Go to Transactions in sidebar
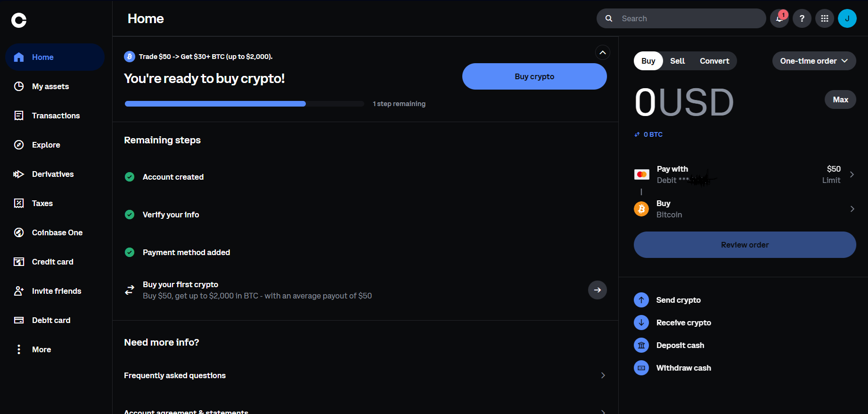 (x=56, y=116)
